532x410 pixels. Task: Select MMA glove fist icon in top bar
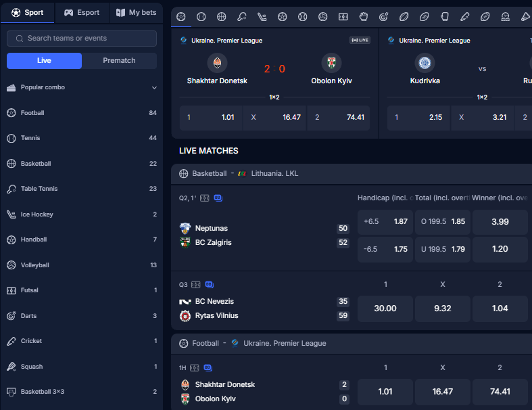364,17
